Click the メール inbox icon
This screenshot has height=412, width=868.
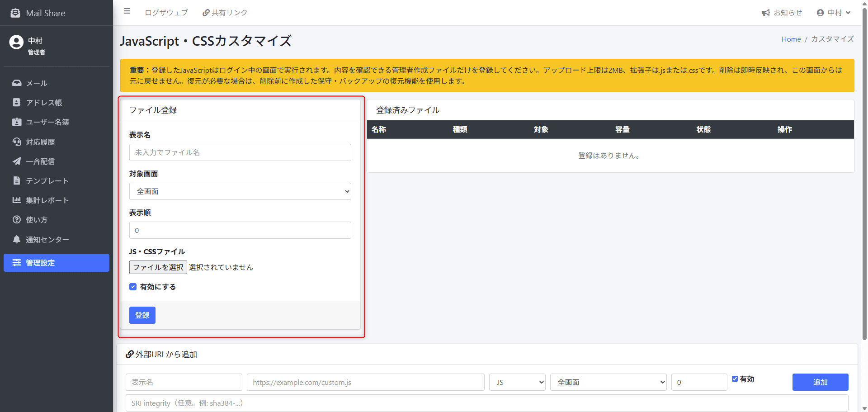17,83
